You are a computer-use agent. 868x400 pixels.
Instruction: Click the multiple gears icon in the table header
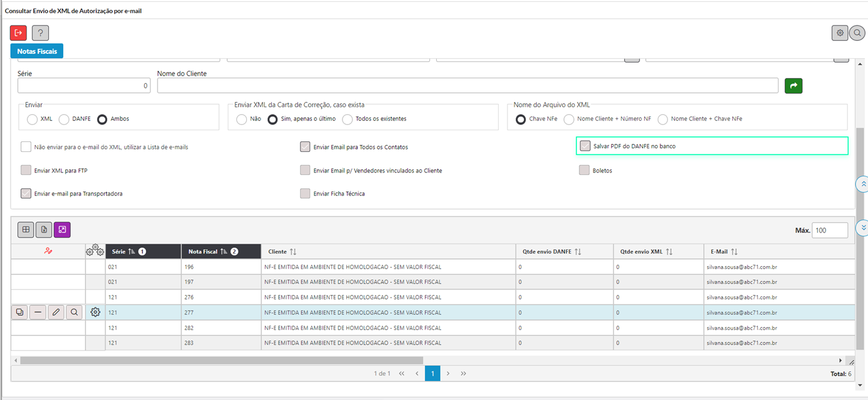coord(94,251)
